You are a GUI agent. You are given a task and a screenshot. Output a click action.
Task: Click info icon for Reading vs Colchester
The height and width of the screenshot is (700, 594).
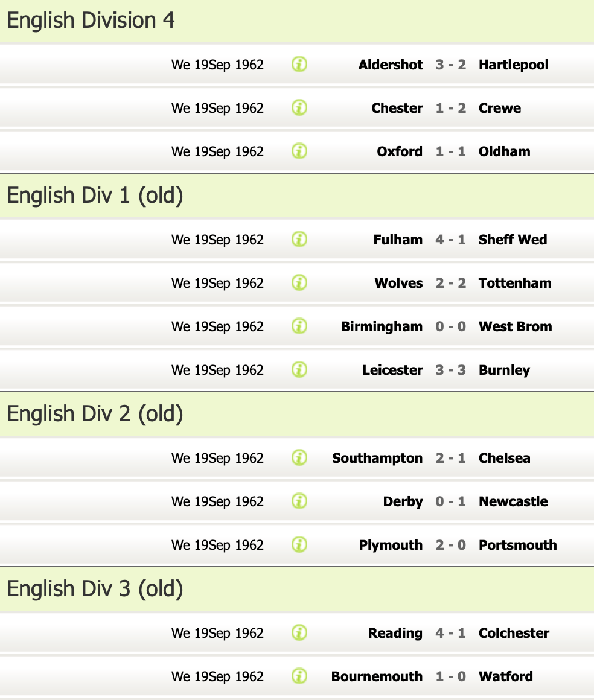pos(299,632)
